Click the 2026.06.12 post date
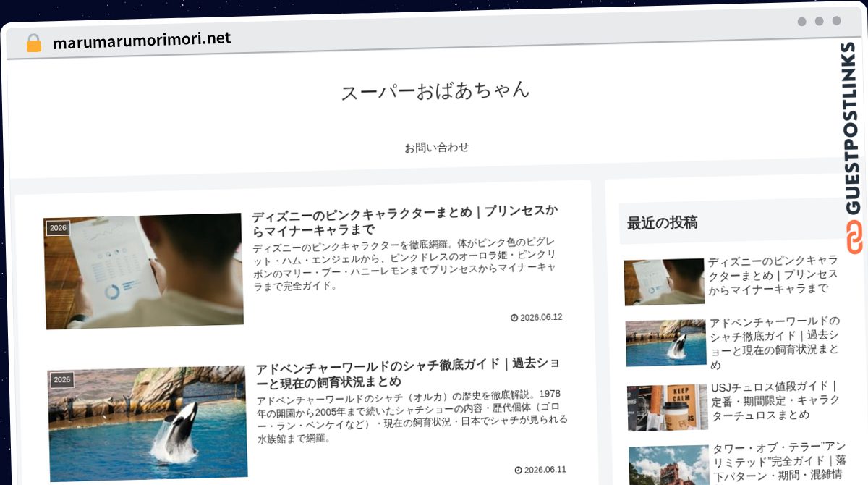 pyautogui.click(x=541, y=317)
